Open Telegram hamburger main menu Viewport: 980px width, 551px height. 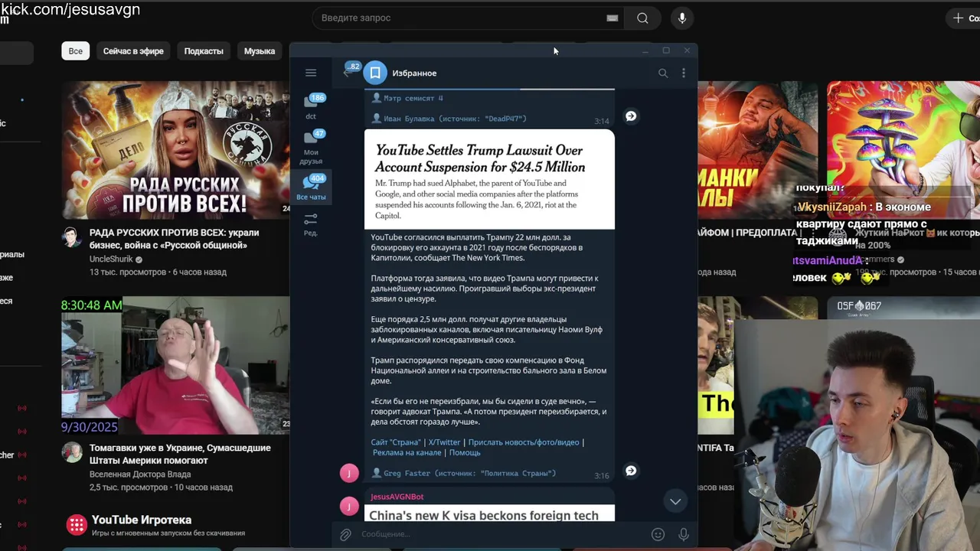click(311, 73)
